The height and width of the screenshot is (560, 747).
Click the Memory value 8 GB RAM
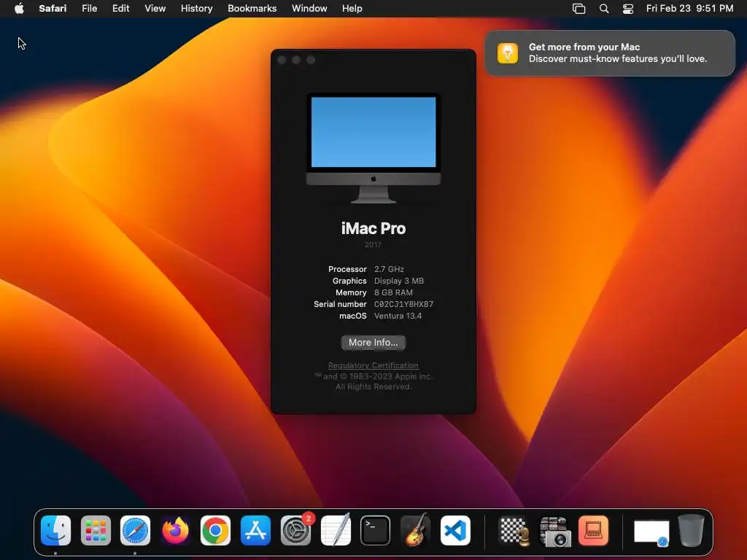[x=393, y=292]
